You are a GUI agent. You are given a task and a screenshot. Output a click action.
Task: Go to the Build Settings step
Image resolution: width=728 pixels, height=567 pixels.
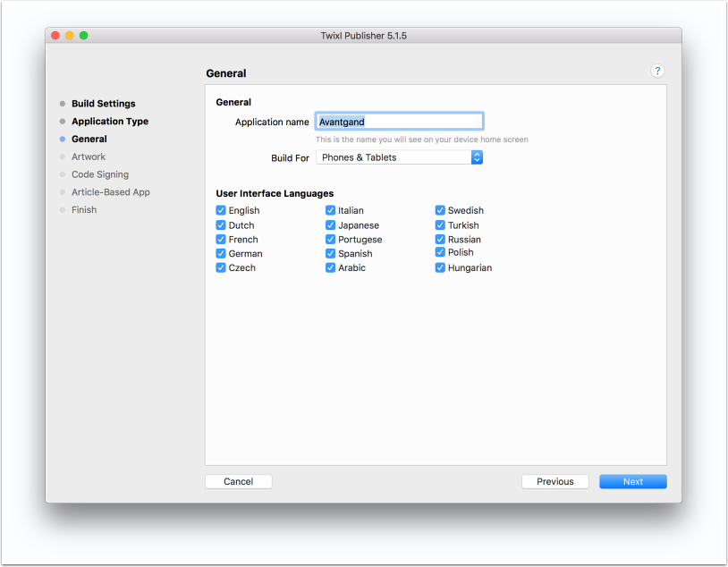103,104
